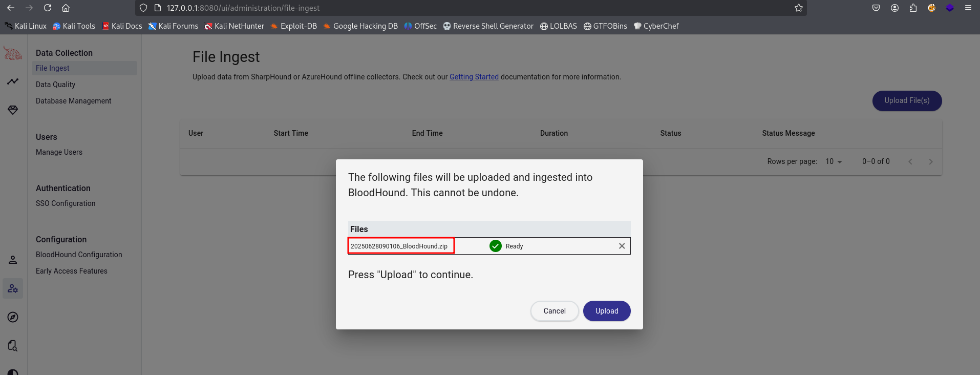Click the BloodHound logo icon
The height and width of the screenshot is (375, 980).
(13, 53)
